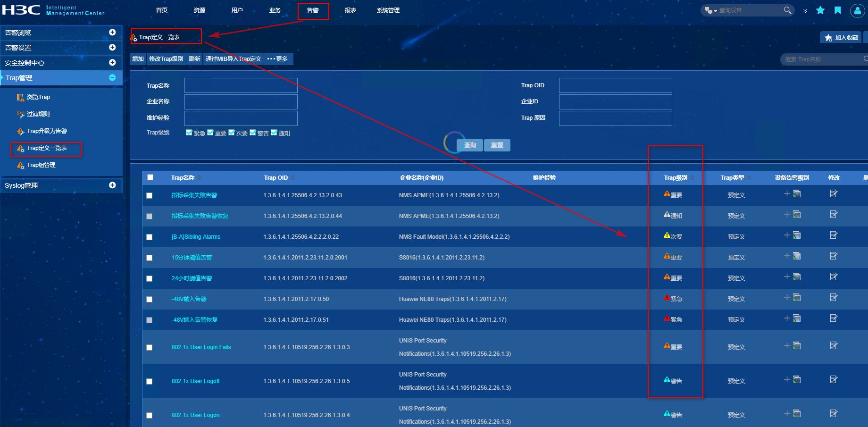The width and height of the screenshot is (868, 427).
Task: Check the box for 指标采集失败告警 row
Action: 150,195
